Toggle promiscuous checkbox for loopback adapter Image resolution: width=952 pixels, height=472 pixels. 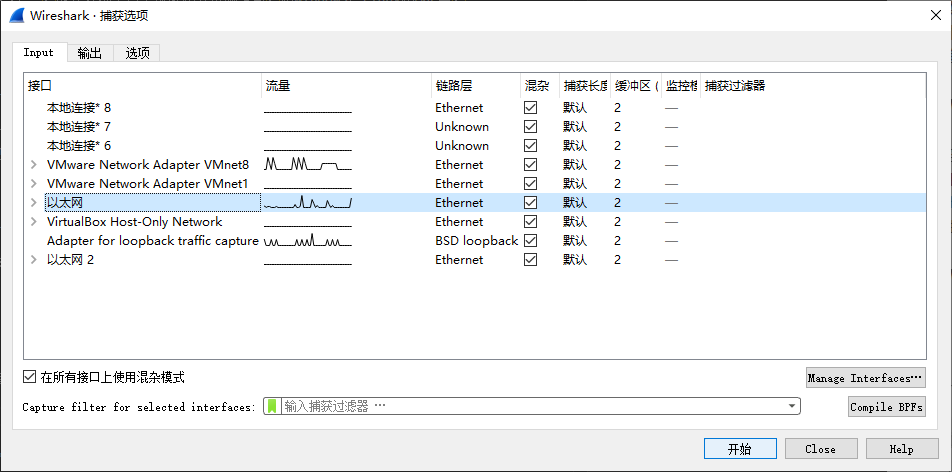[x=531, y=241]
